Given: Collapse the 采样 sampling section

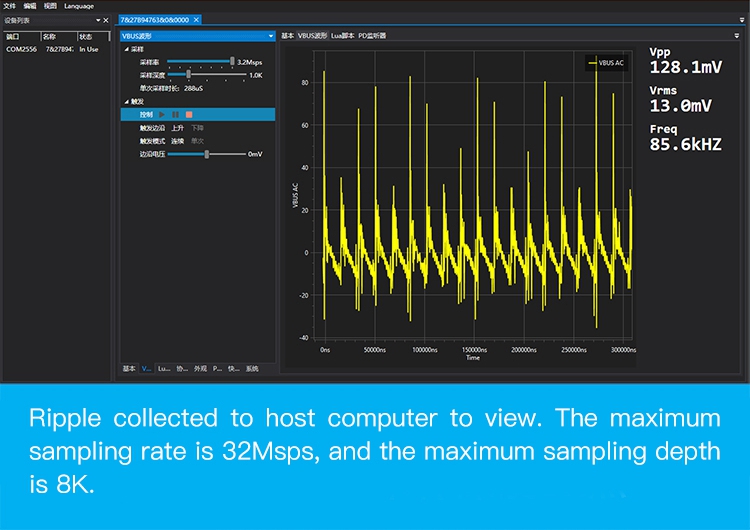Looking at the screenshot, I should tap(127, 48).
